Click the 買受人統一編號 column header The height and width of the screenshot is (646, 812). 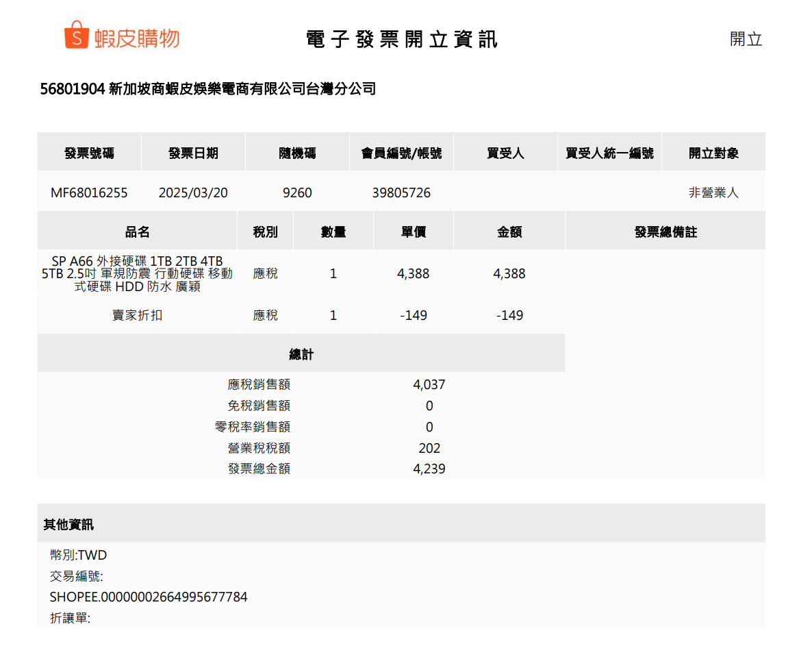tap(609, 153)
